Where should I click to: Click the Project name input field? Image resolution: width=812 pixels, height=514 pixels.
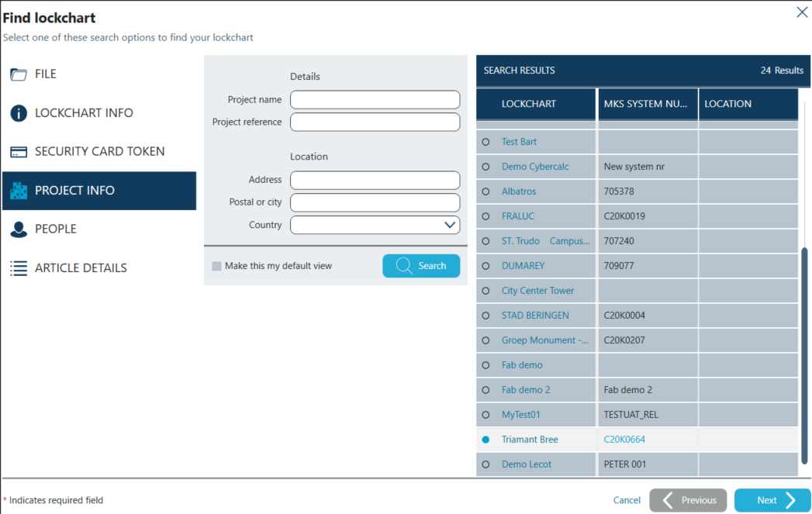[375, 100]
